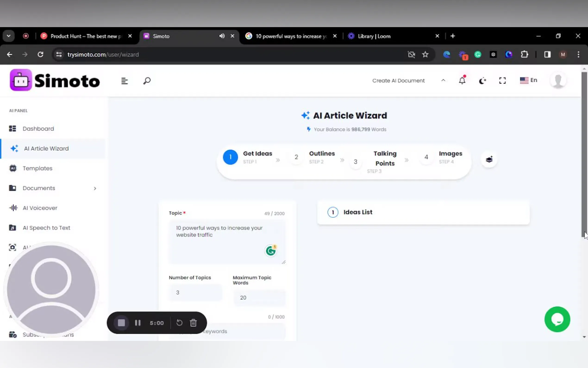
Task: Open the AI Voiceover page
Action: click(40, 208)
